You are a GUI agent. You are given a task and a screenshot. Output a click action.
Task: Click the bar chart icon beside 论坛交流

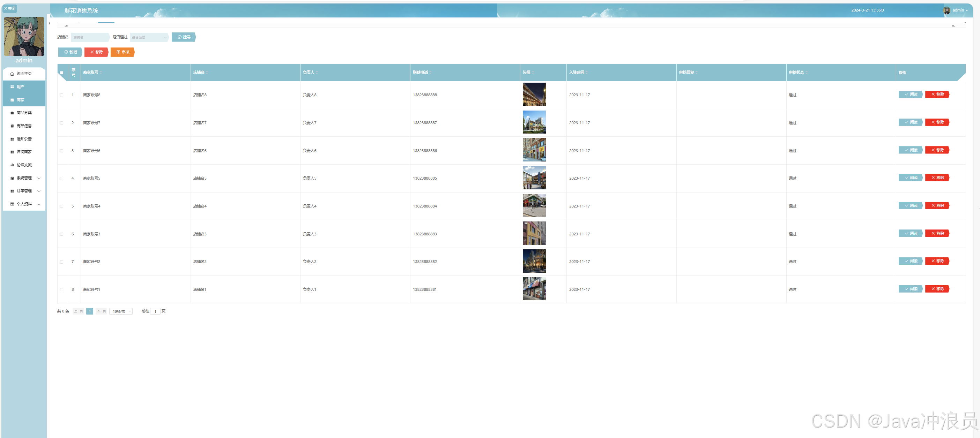[12, 165]
